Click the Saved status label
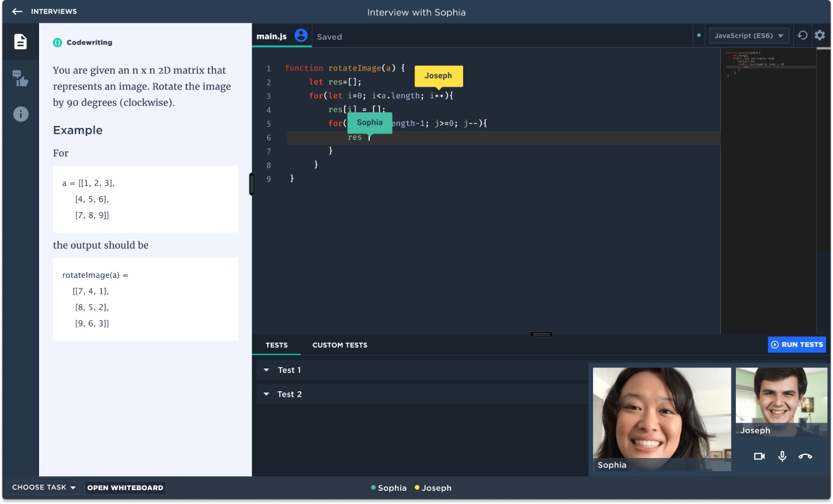 330,37
